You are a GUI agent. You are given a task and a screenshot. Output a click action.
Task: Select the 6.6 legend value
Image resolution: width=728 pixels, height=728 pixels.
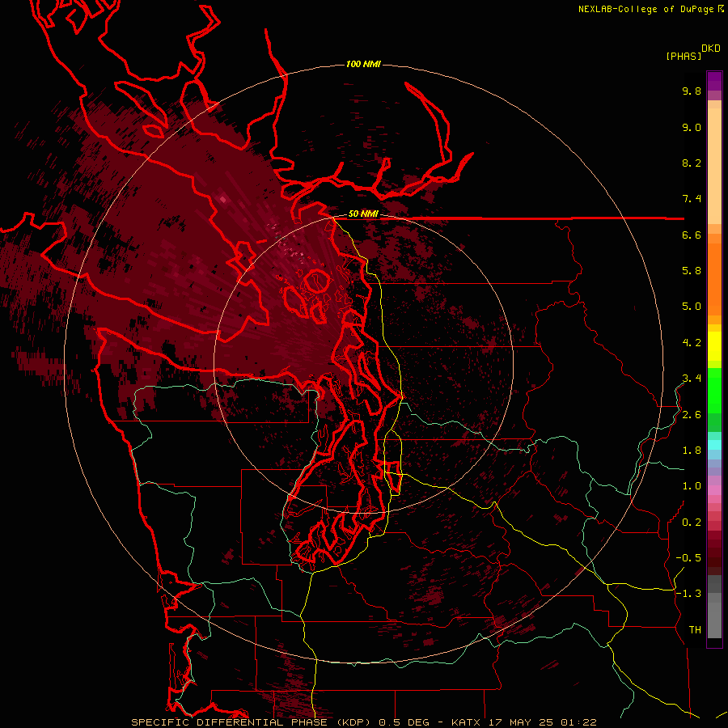(692, 235)
